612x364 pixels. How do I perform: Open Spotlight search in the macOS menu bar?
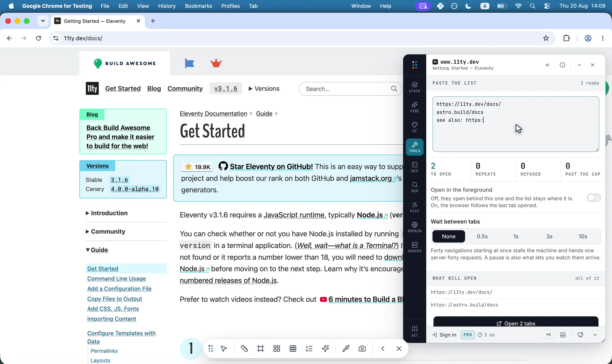click(x=532, y=6)
